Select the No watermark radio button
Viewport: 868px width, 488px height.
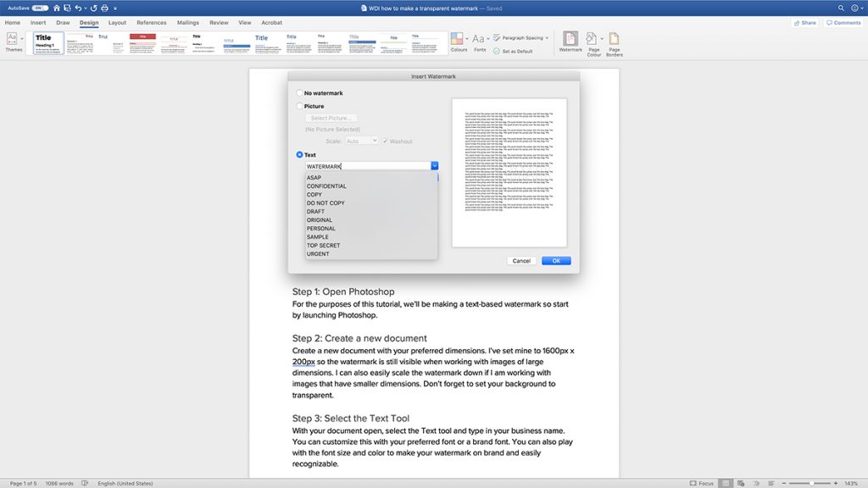[x=300, y=93]
